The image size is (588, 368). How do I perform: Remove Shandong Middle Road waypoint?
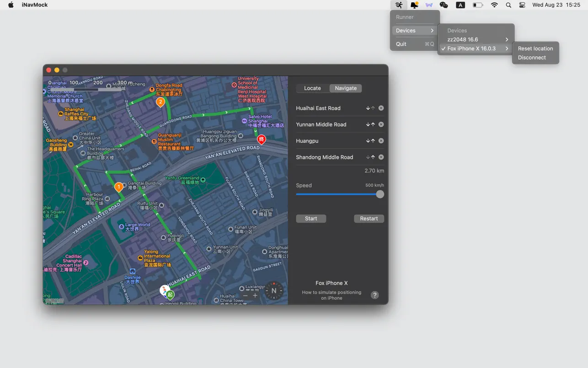(381, 157)
